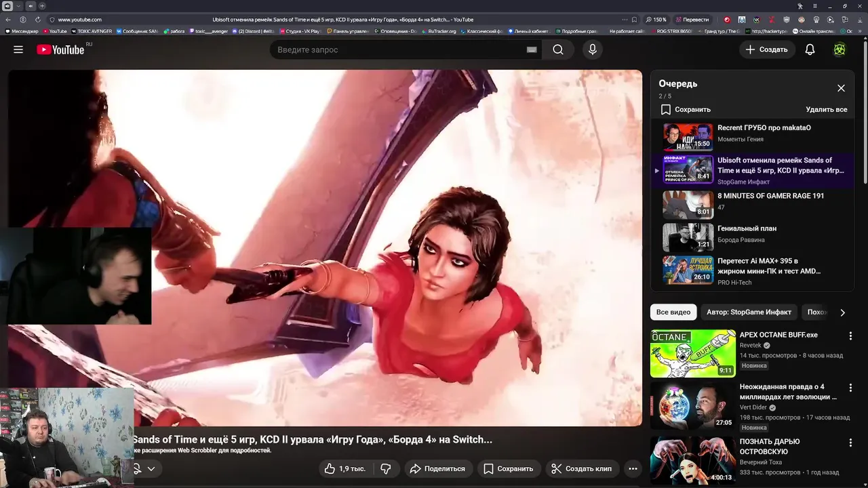Click the search magnifier button

point(558,49)
